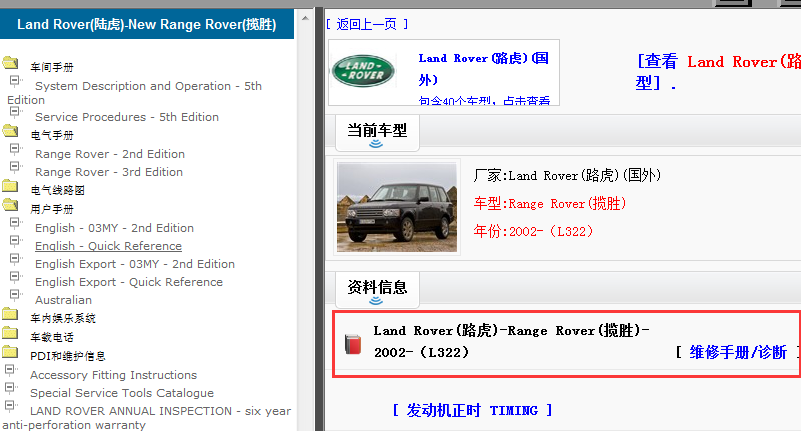Open the 车间手册 folder icon
This screenshot has width=801, height=431.
pos(10,63)
